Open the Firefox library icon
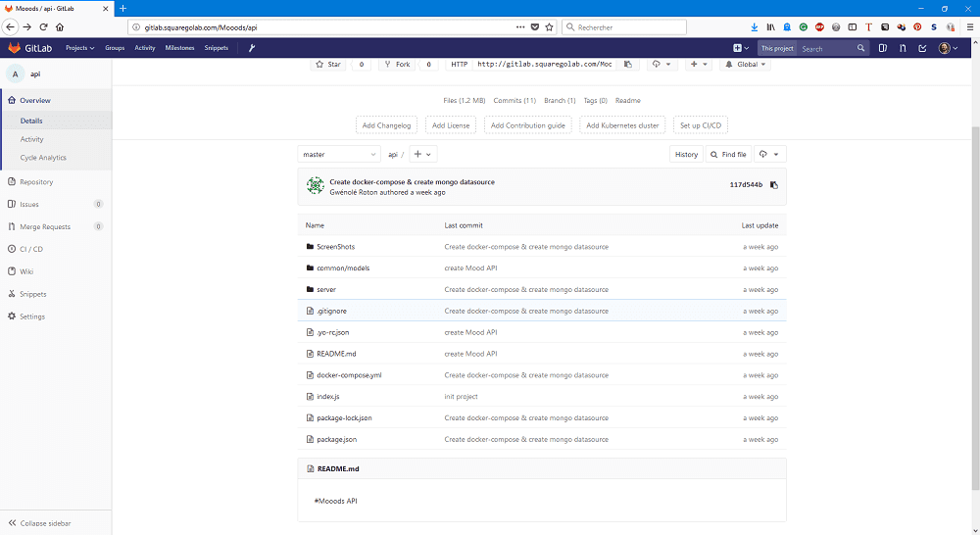The width and height of the screenshot is (980, 535). pyautogui.click(x=770, y=27)
